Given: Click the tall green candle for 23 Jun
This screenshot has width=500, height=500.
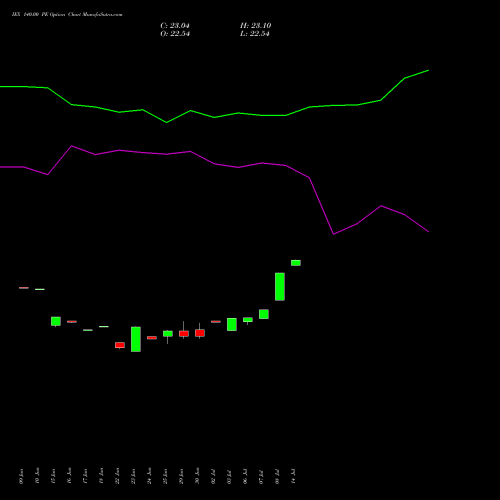Looking at the screenshot, I should click(136, 339).
